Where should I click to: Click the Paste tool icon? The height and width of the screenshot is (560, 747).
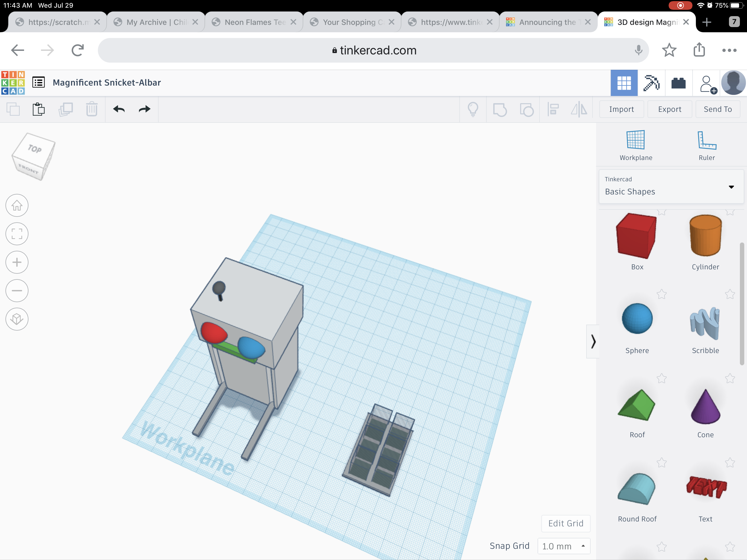(39, 109)
